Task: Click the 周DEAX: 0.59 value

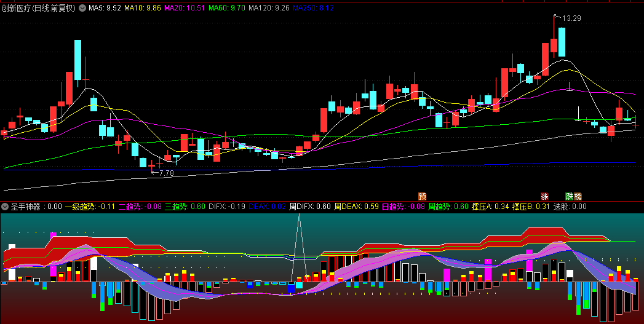Action: tap(356, 207)
